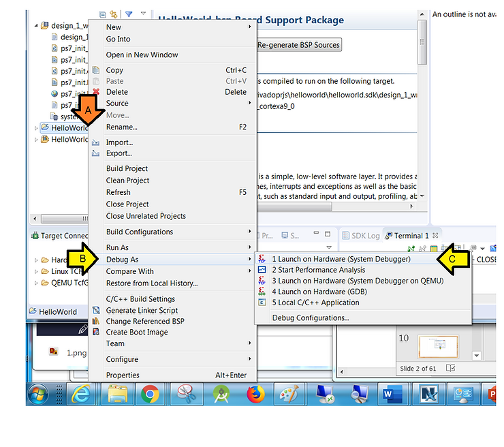Collapse the design_1_wrapper project tree
The height and width of the screenshot is (447, 504).
36,26
